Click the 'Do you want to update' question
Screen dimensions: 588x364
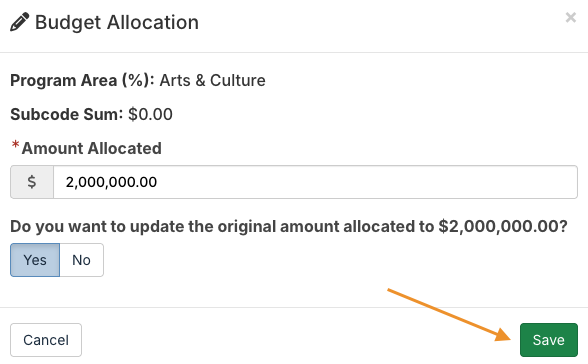(x=289, y=226)
